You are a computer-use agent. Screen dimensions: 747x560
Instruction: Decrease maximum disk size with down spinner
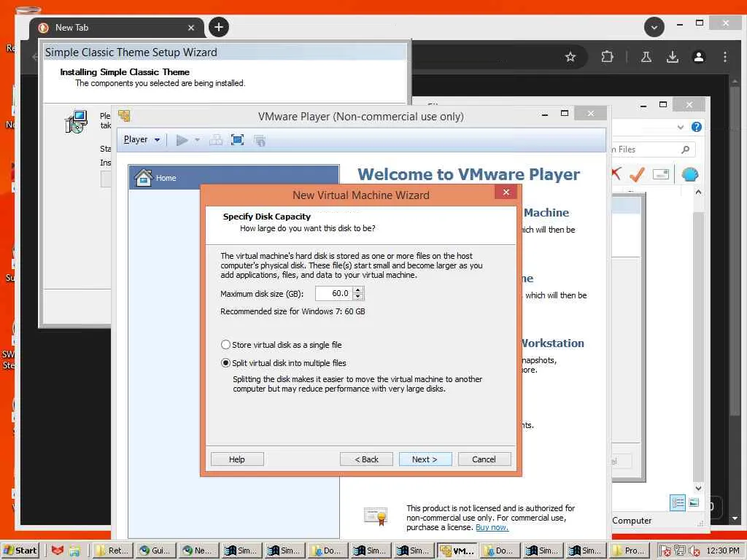(357, 297)
